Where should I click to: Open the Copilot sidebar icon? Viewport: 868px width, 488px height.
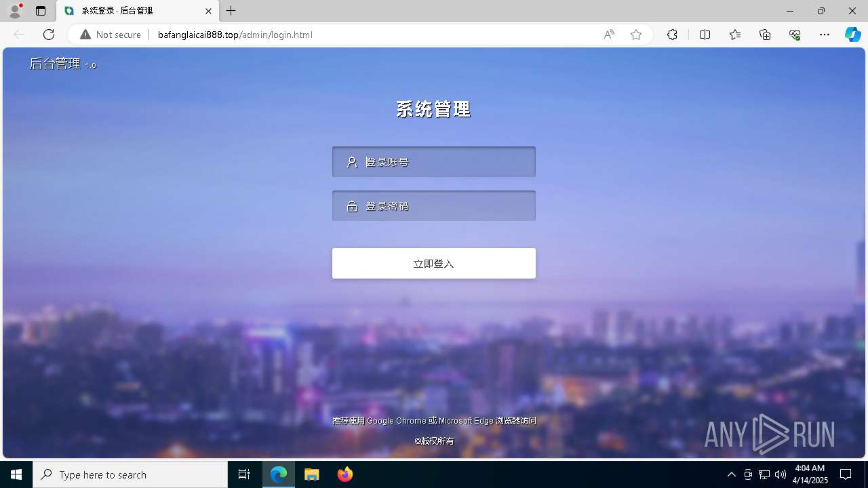[x=852, y=35]
